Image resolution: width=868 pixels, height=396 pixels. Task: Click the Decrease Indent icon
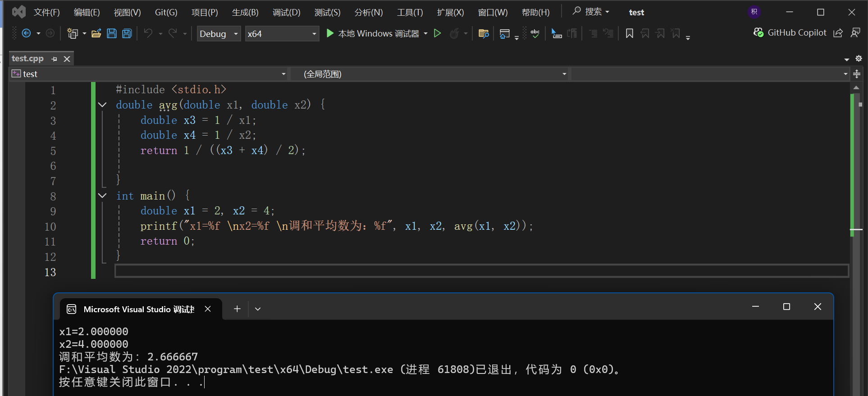(594, 33)
